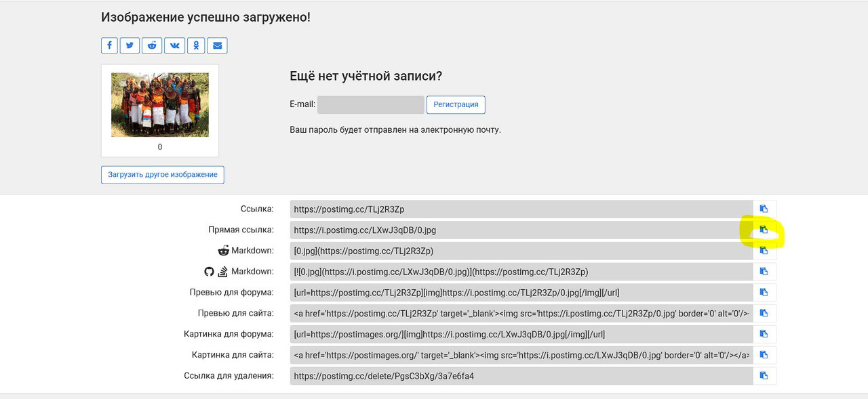Select the delete link text field
Viewport: 868px width, 399px height.
[x=521, y=376]
